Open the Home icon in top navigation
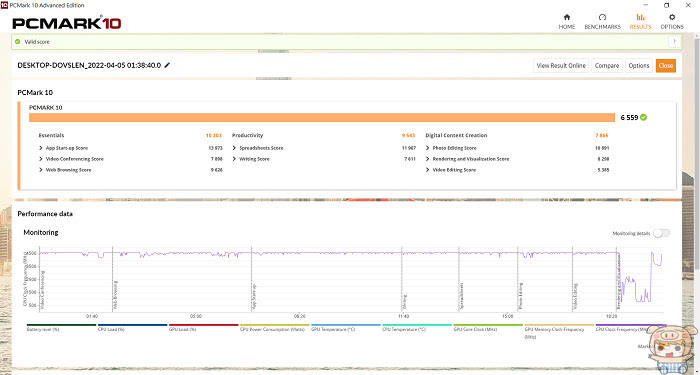 pyautogui.click(x=567, y=17)
